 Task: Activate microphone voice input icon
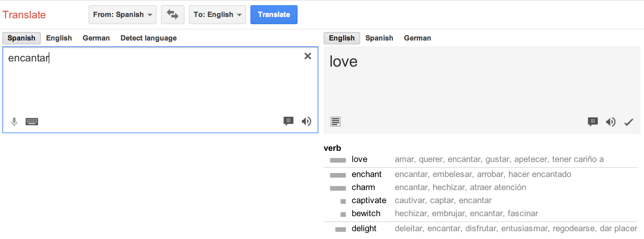pyautogui.click(x=14, y=122)
